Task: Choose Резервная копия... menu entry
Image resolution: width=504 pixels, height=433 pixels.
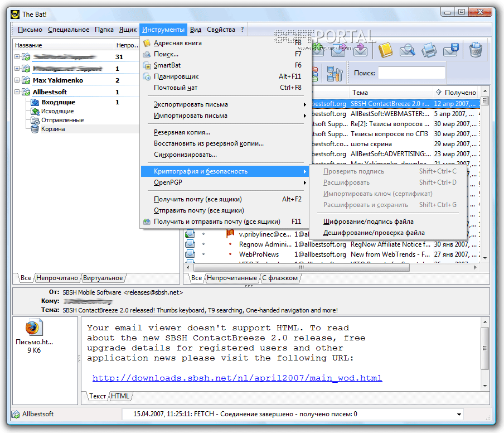Action: (x=224, y=132)
